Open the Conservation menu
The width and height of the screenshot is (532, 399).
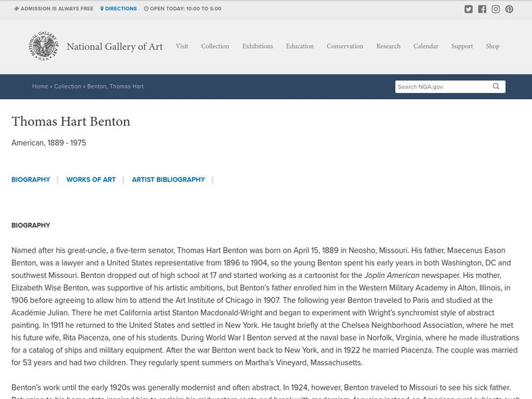[x=344, y=46]
